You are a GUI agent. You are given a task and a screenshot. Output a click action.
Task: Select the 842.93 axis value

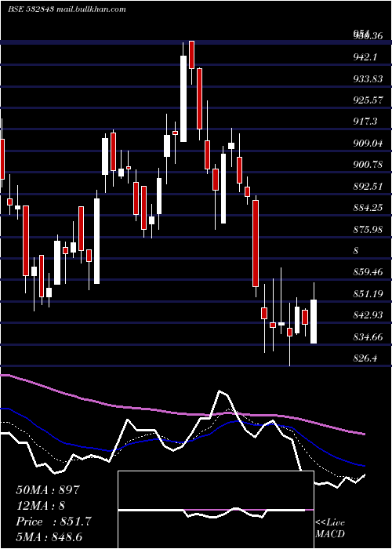point(368,315)
